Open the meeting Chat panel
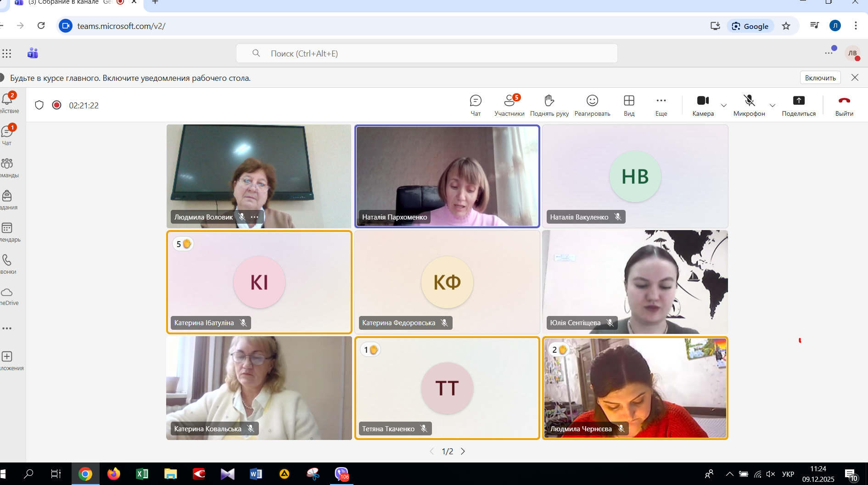868x485 pixels. [x=476, y=105]
